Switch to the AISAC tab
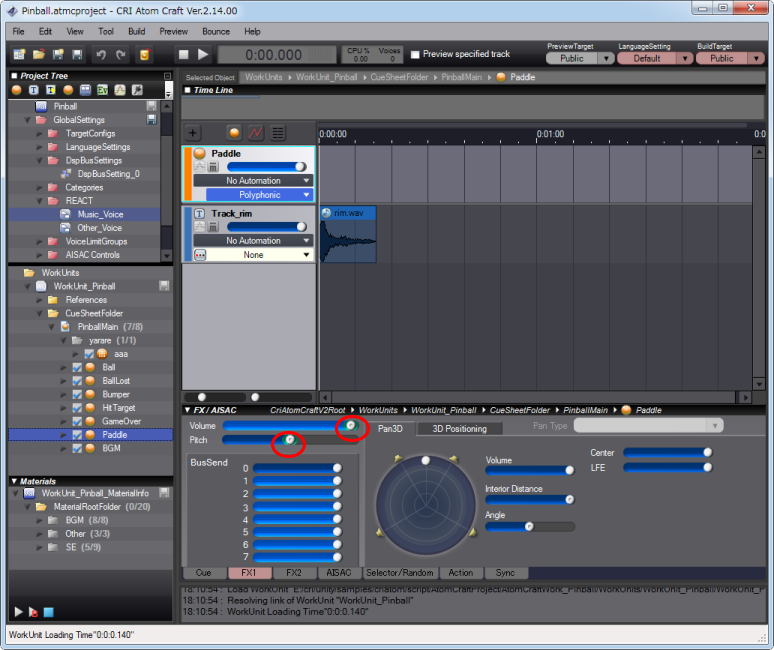Image resolution: width=774 pixels, height=650 pixels. coord(339,573)
